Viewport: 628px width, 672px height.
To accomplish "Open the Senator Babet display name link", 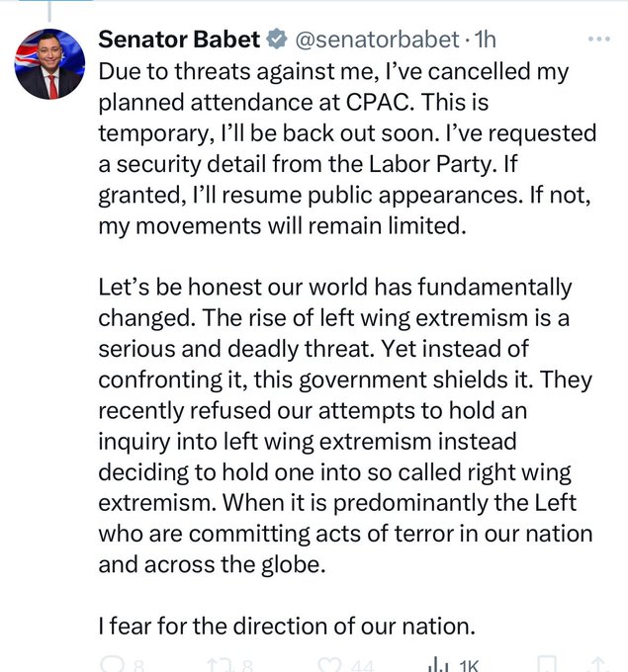I will coord(179,40).
